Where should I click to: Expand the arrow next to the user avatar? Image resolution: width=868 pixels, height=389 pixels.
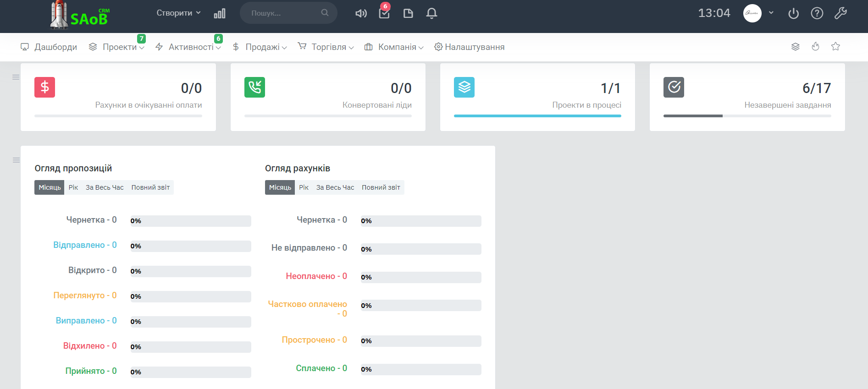click(771, 13)
